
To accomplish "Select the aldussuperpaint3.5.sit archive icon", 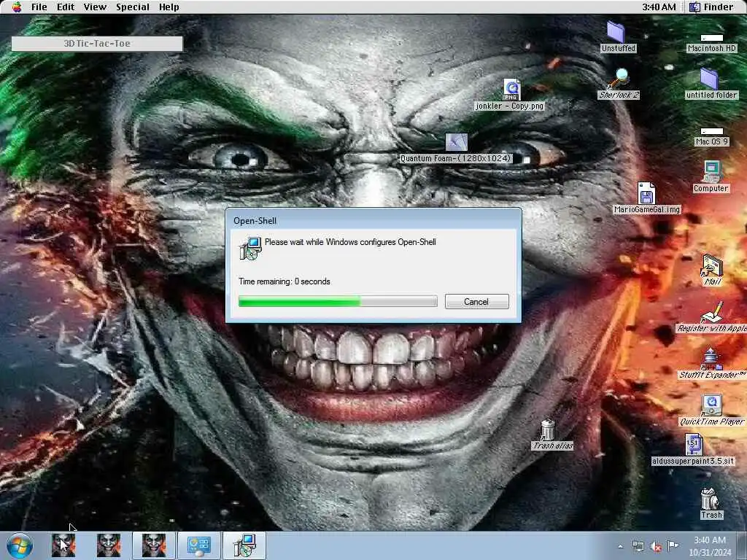I will pyautogui.click(x=693, y=444).
